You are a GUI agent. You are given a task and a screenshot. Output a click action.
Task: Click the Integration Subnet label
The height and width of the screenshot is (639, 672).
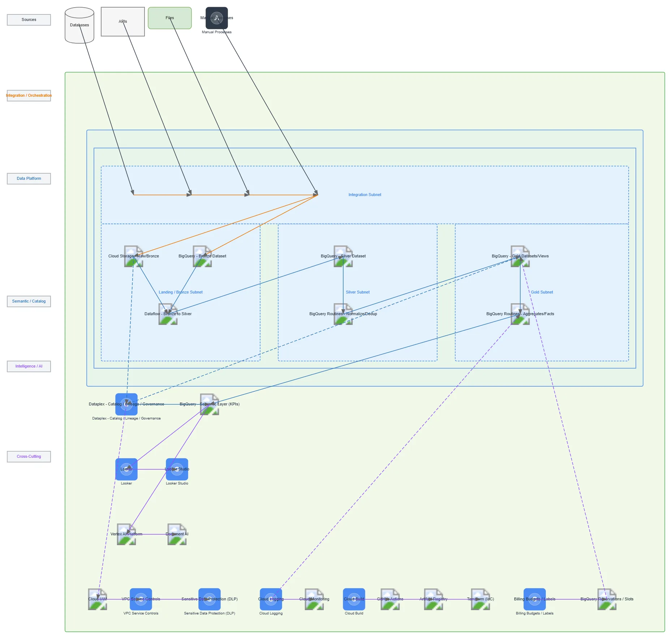(x=365, y=195)
